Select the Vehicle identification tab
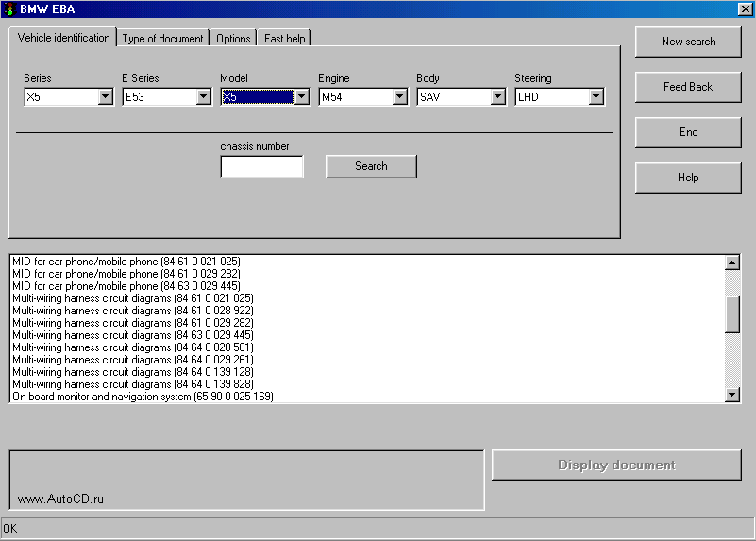The image size is (756, 541). tap(63, 37)
